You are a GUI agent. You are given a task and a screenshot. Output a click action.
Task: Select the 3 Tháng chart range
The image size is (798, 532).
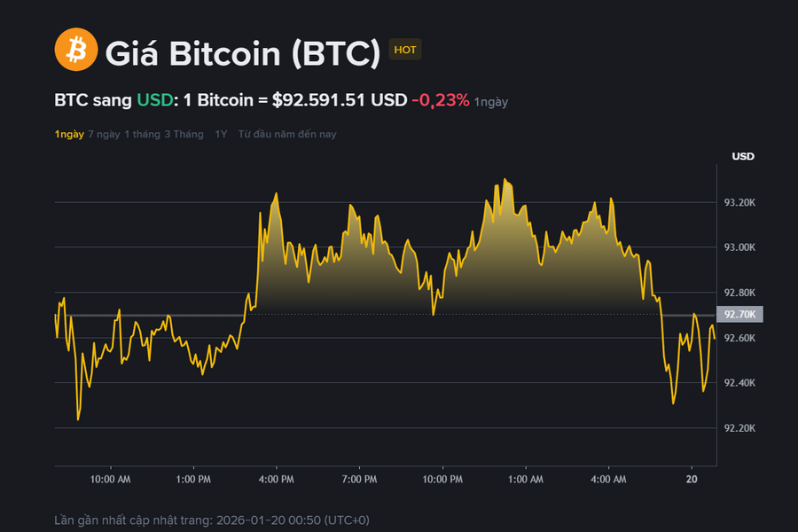click(184, 135)
